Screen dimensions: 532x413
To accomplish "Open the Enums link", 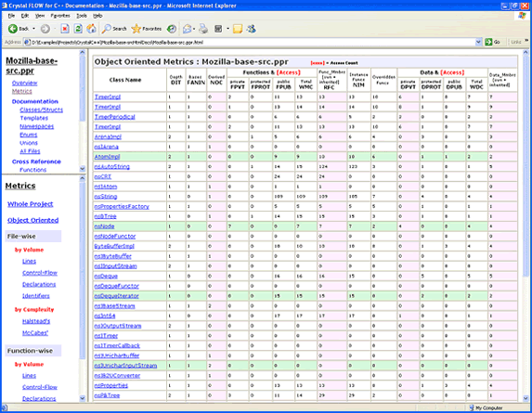I will click(x=28, y=135).
